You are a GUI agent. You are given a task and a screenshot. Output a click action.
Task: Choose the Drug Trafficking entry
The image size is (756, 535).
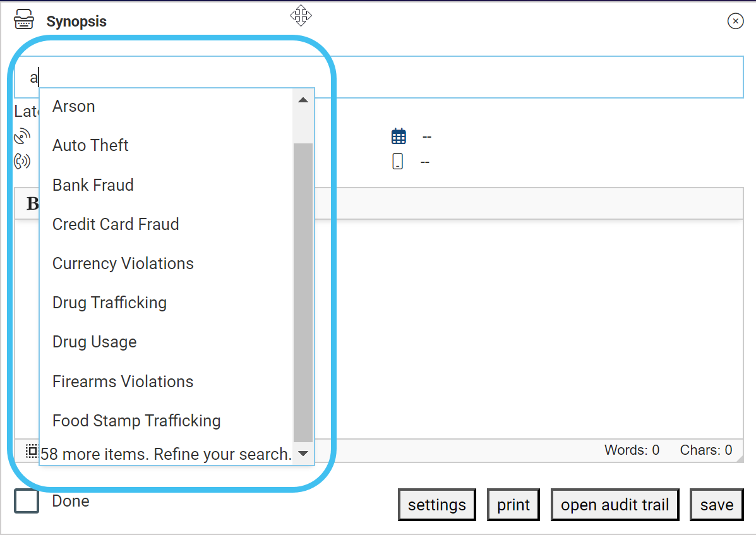[x=109, y=303]
